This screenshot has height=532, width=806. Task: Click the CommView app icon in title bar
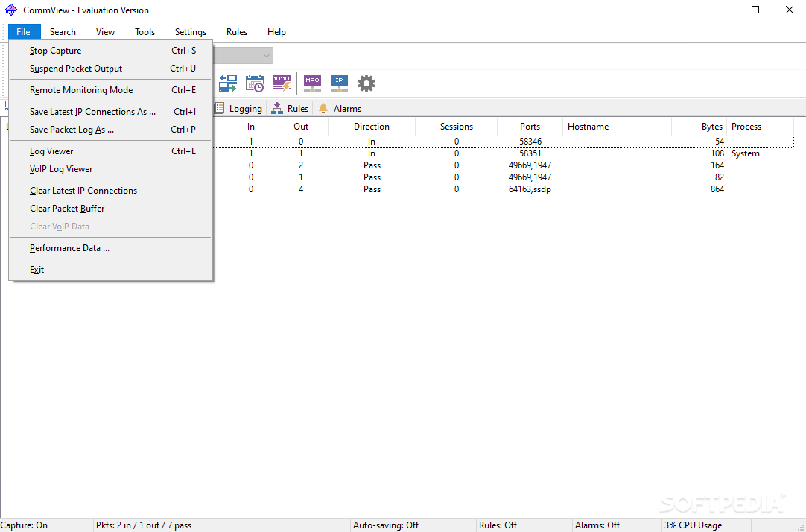tap(10, 10)
